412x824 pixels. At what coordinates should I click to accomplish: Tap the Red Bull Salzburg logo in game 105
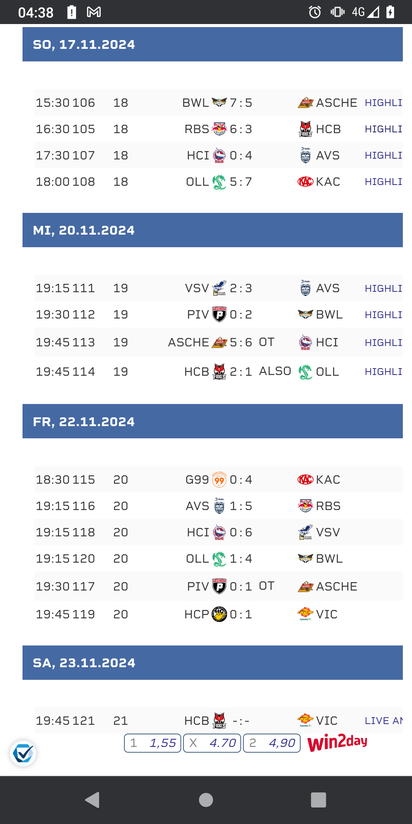[219, 129]
